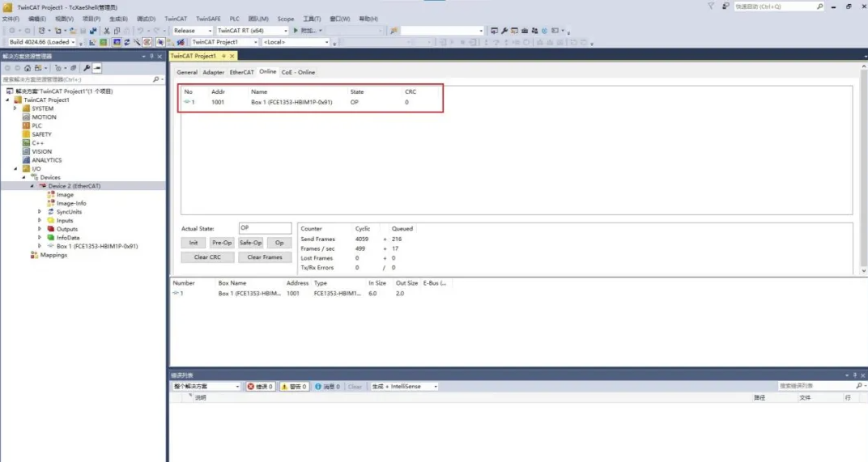Click the Copy icon in toolbar
Screen dimensions: 868x462
coord(117,31)
